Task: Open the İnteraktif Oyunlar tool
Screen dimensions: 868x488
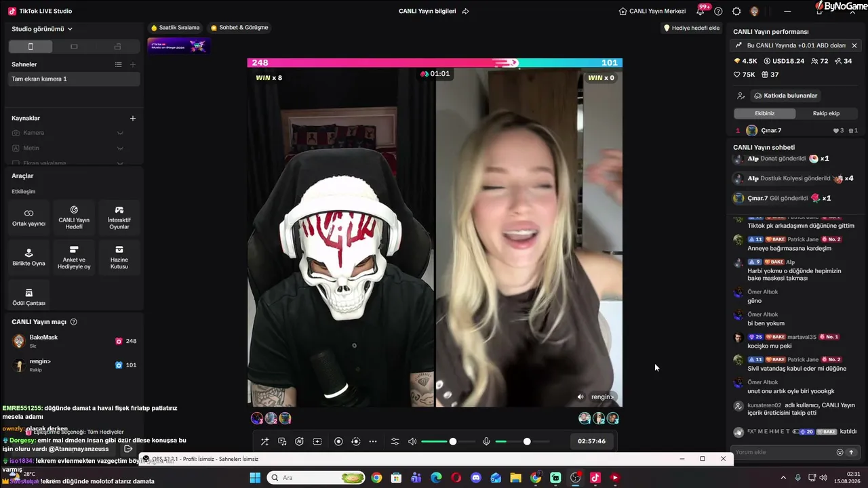Action: 119,217
